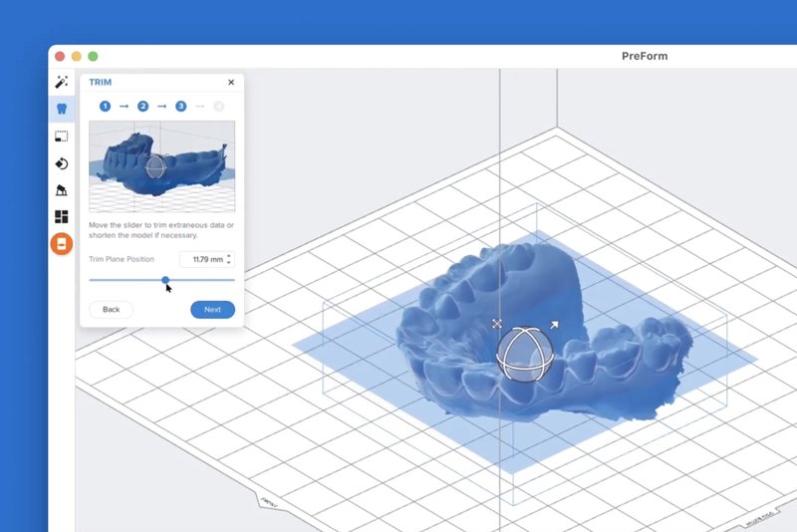The height and width of the screenshot is (532, 797).
Task: Open the Supports tool icon
Action: pos(62,190)
